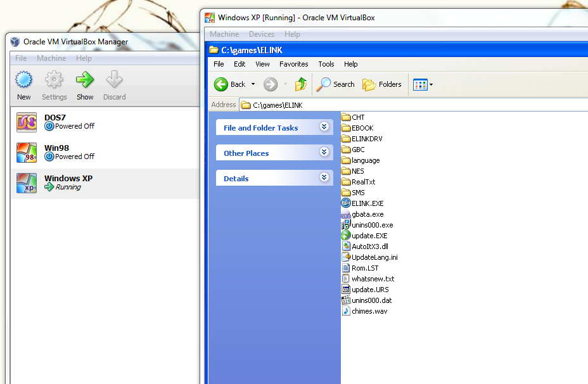The image size is (588, 384).
Task: Click the New VM icon in VirtualBox Manager
Action: pos(23,79)
